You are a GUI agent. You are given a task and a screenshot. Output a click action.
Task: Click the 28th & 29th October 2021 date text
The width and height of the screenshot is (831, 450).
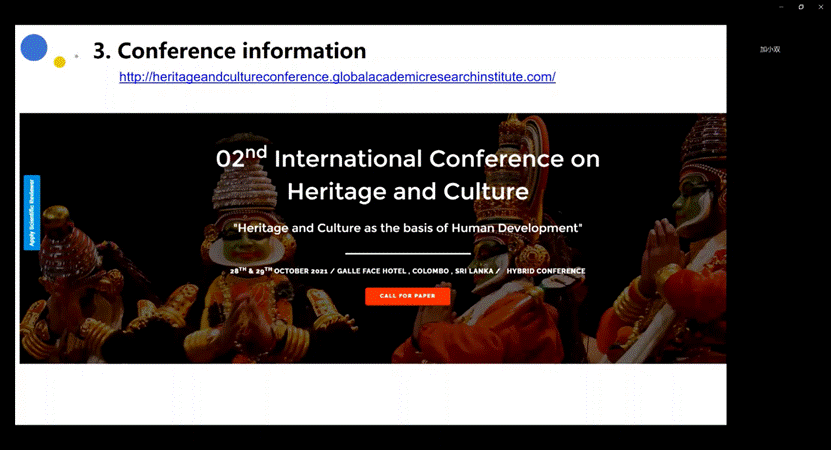(x=277, y=271)
